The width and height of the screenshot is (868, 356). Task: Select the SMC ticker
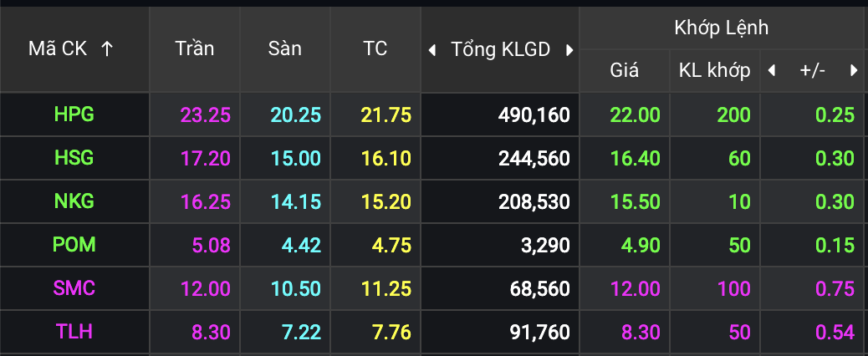(74, 288)
